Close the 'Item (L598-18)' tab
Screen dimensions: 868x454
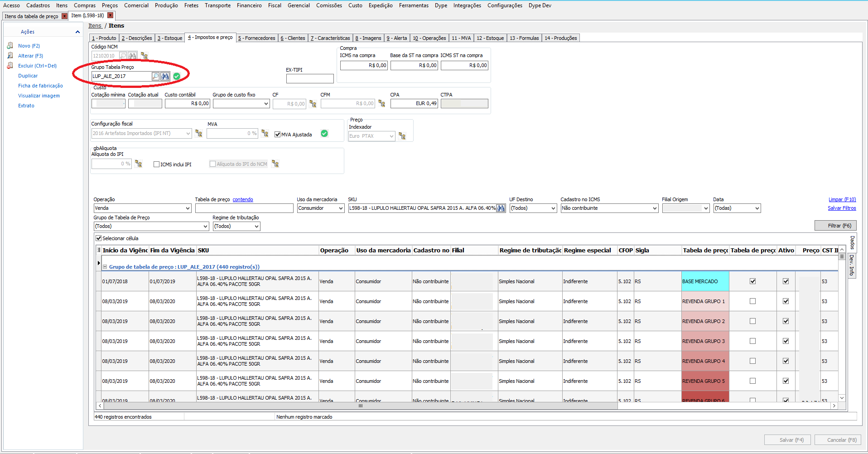[110, 15]
